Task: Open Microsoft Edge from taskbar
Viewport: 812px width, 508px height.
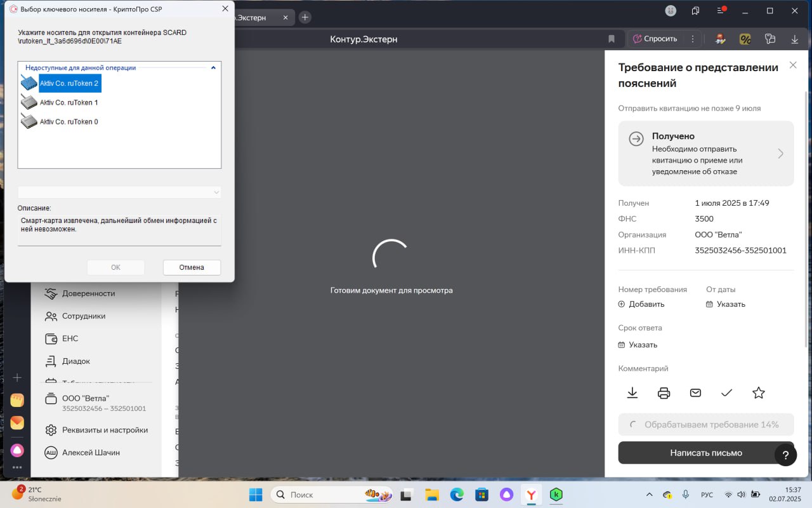Action: tap(457, 494)
